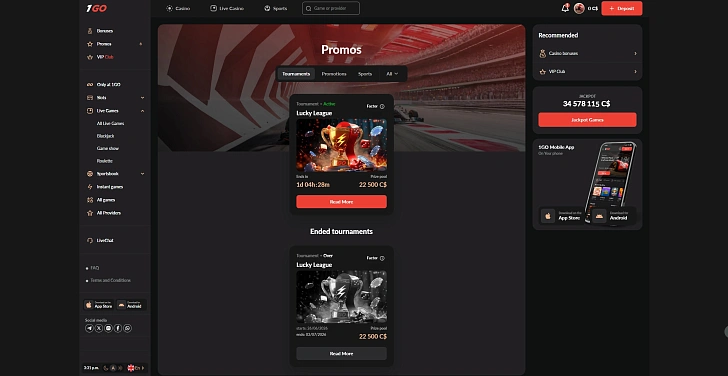
Task: Collapse the Live Games submenu
Action: coord(142,111)
